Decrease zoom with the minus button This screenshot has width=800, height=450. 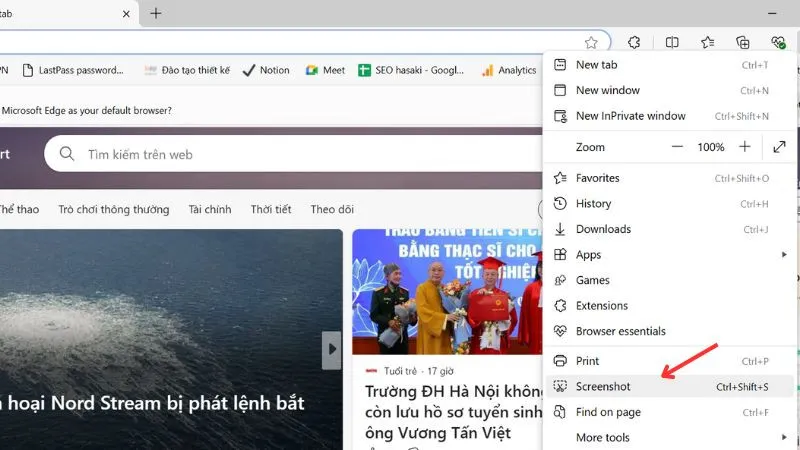(x=677, y=147)
